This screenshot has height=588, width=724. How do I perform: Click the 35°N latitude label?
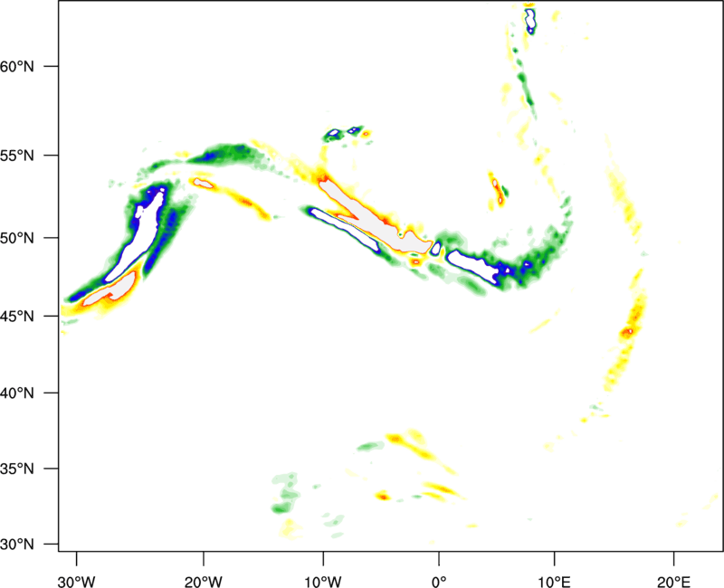coord(17,469)
